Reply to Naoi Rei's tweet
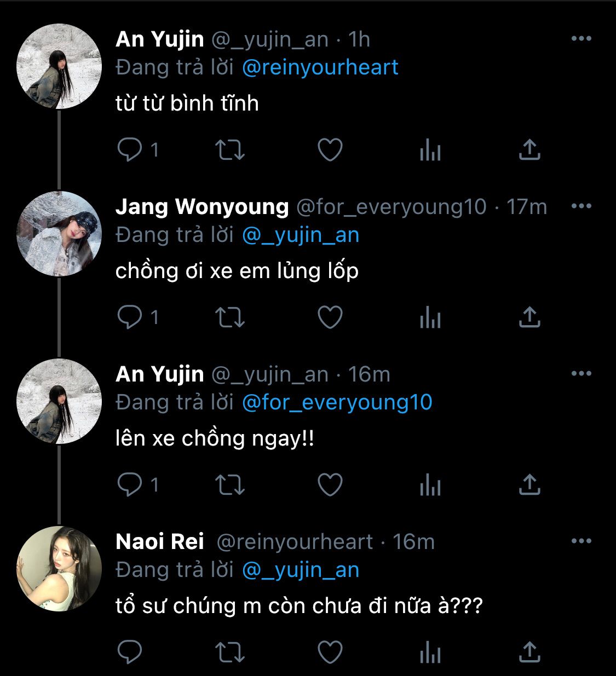 click(x=130, y=652)
